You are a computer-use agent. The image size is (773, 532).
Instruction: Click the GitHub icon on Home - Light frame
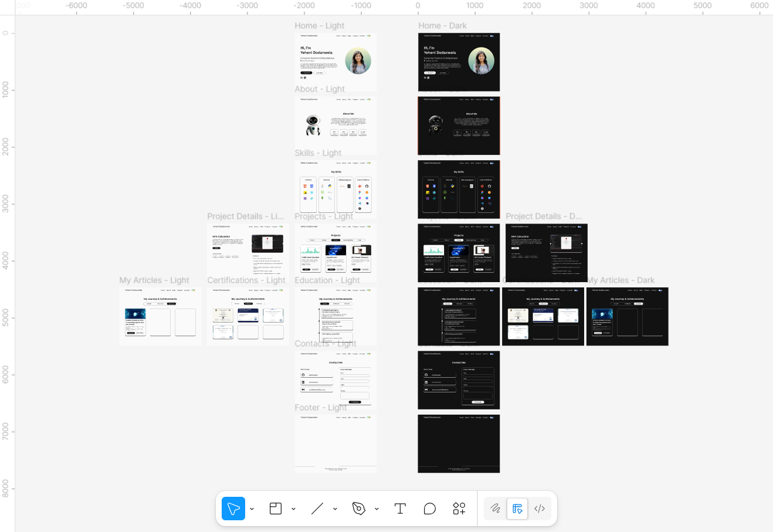[x=301, y=77]
